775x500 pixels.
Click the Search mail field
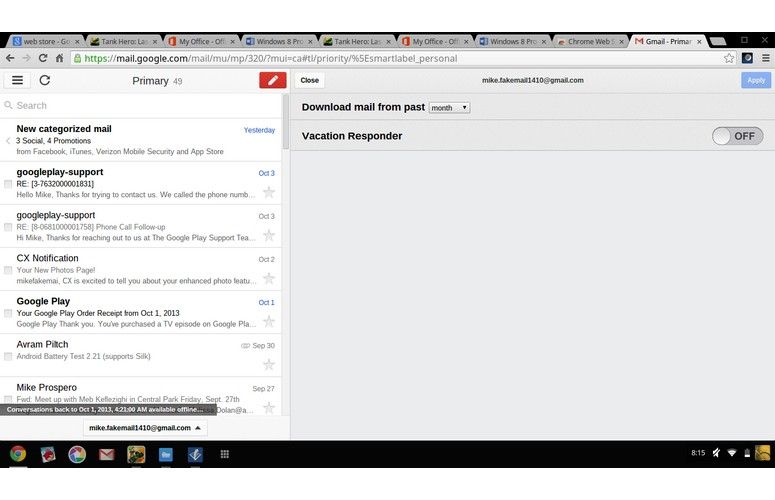[141, 105]
